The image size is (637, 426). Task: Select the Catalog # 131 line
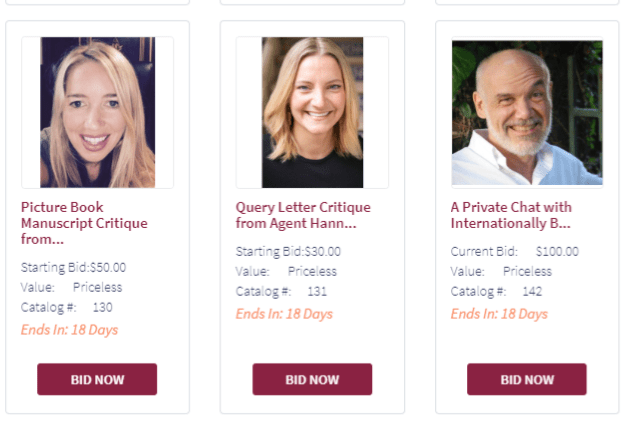pyautogui.click(x=281, y=291)
